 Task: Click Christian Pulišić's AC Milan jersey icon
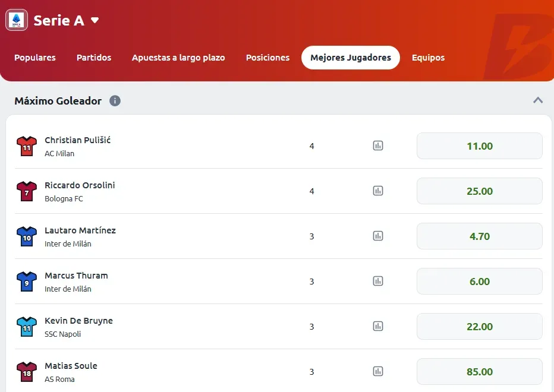click(27, 146)
